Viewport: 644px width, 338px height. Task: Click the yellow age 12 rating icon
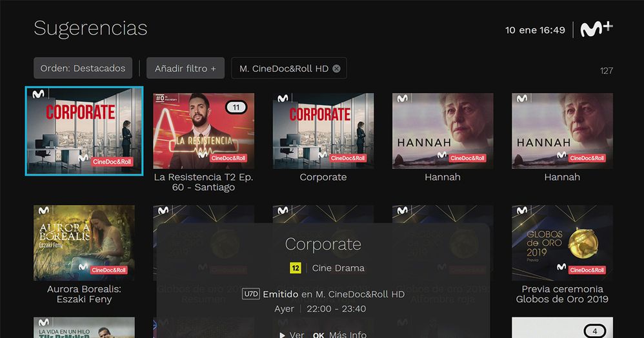296,268
